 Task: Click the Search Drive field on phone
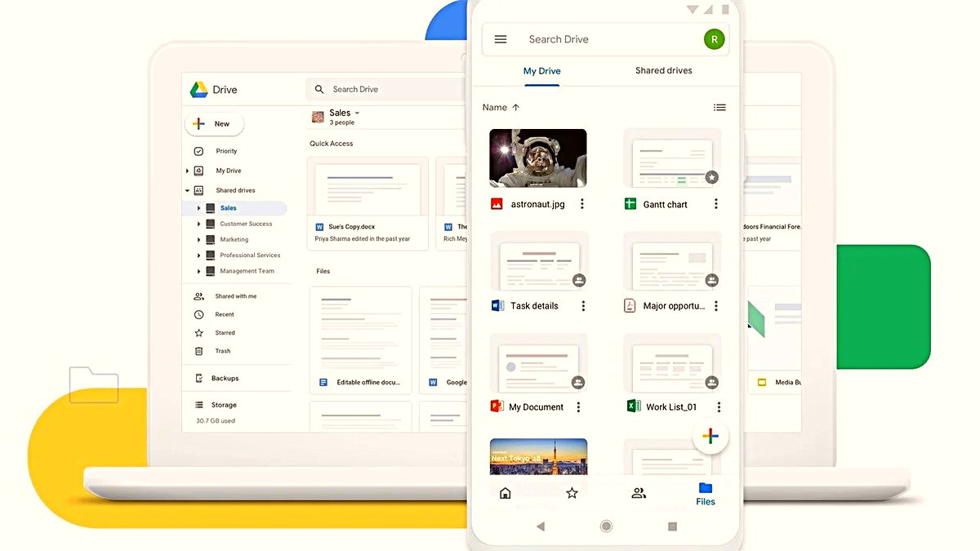(604, 39)
